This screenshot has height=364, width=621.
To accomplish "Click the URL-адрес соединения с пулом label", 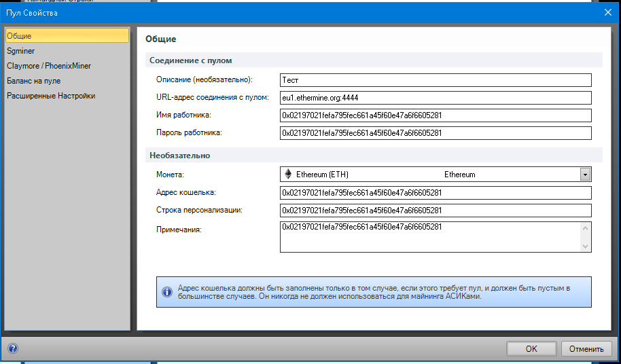I will click(213, 97).
